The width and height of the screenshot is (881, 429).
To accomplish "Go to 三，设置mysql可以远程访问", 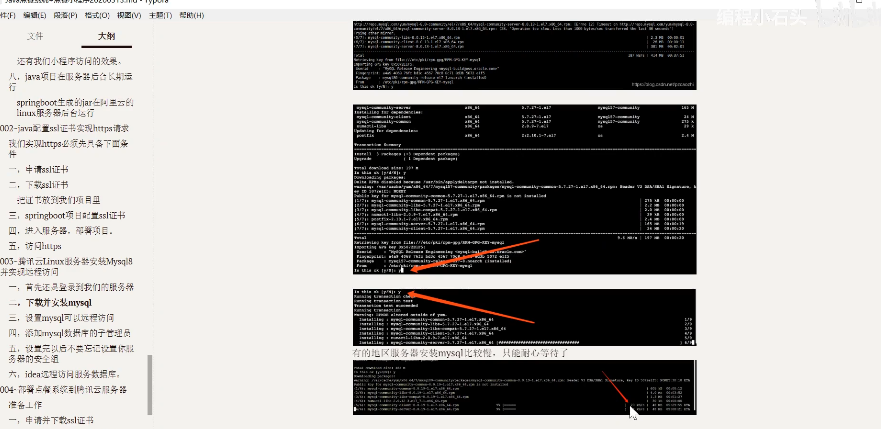I will (62, 318).
